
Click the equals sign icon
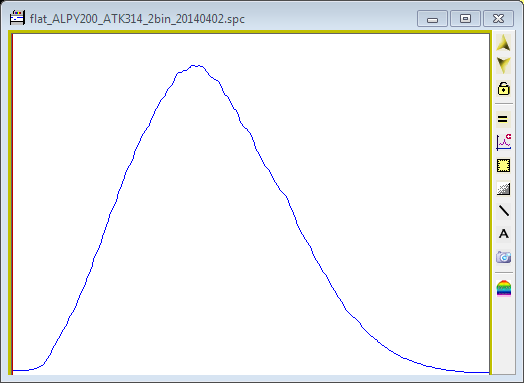coord(503,119)
